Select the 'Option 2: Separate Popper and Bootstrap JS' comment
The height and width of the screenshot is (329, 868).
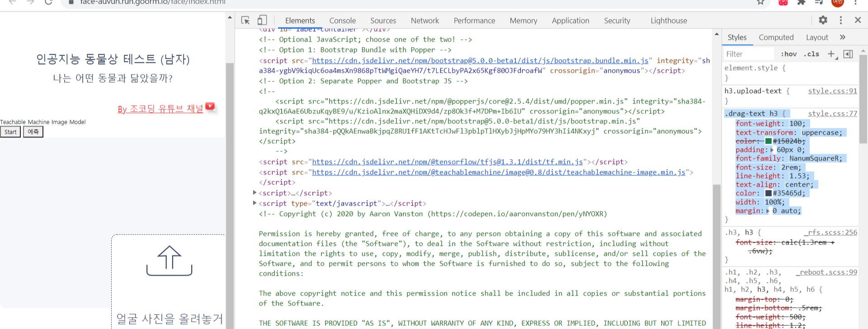pos(363,81)
